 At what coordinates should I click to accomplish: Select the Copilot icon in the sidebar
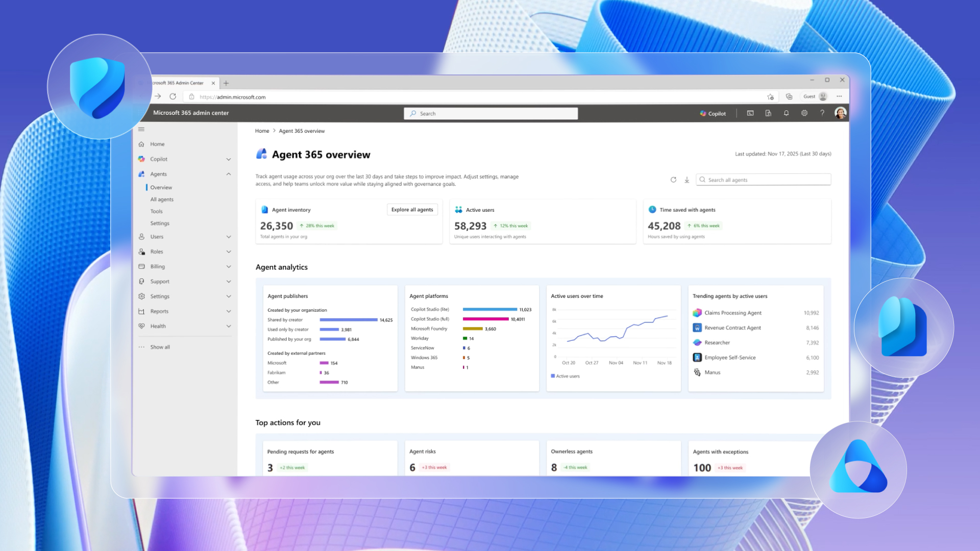click(x=141, y=159)
